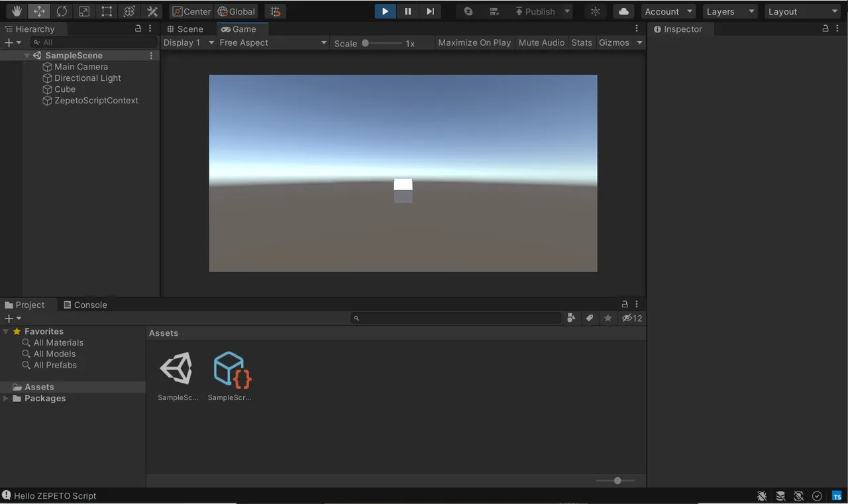Select the Rotate tool

pyautogui.click(x=62, y=11)
